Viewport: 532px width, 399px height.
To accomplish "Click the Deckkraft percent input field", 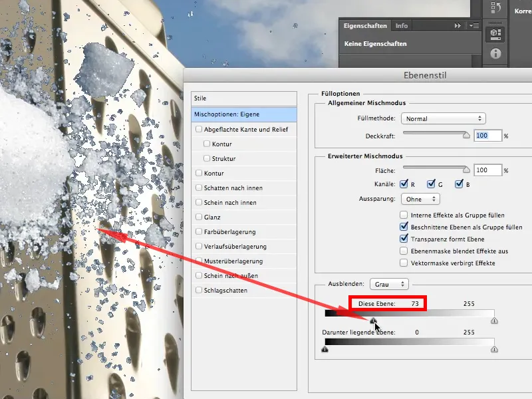I will coord(487,136).
